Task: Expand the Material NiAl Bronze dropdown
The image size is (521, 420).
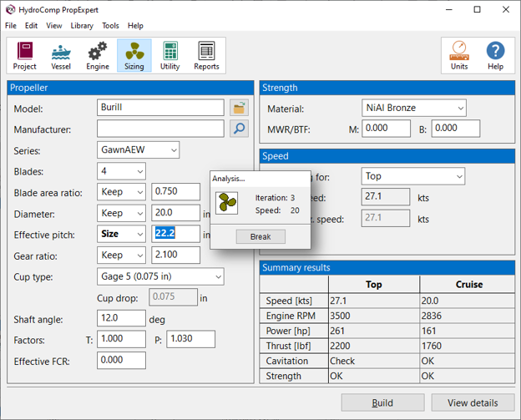Action: click(x=414, y=108)
